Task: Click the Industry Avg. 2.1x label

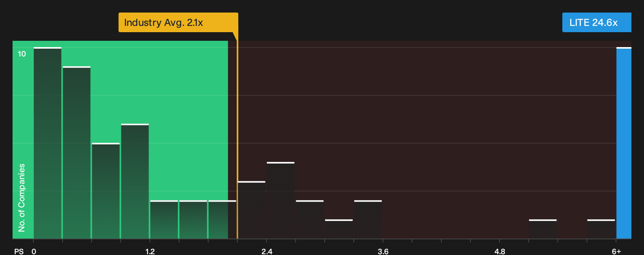Action: pyautogui.click(x=178, y=22)
